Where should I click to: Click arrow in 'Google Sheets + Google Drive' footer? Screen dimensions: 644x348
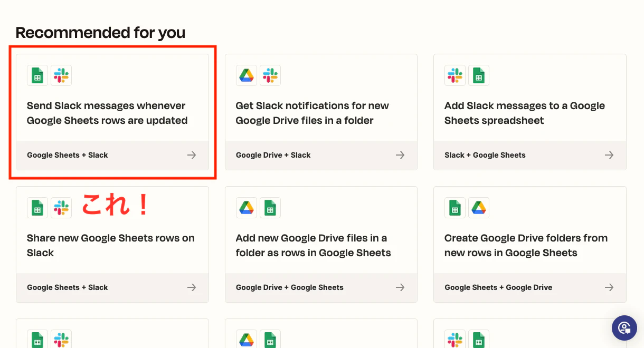coord(609,287)
